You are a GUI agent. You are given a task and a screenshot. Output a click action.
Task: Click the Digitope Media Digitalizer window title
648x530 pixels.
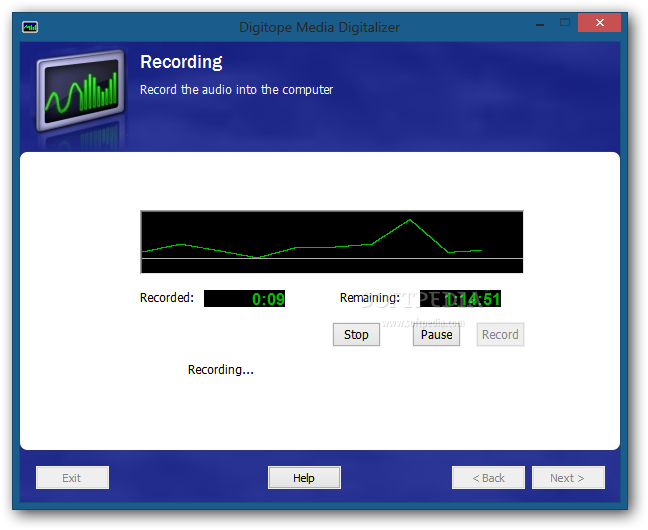319,27
